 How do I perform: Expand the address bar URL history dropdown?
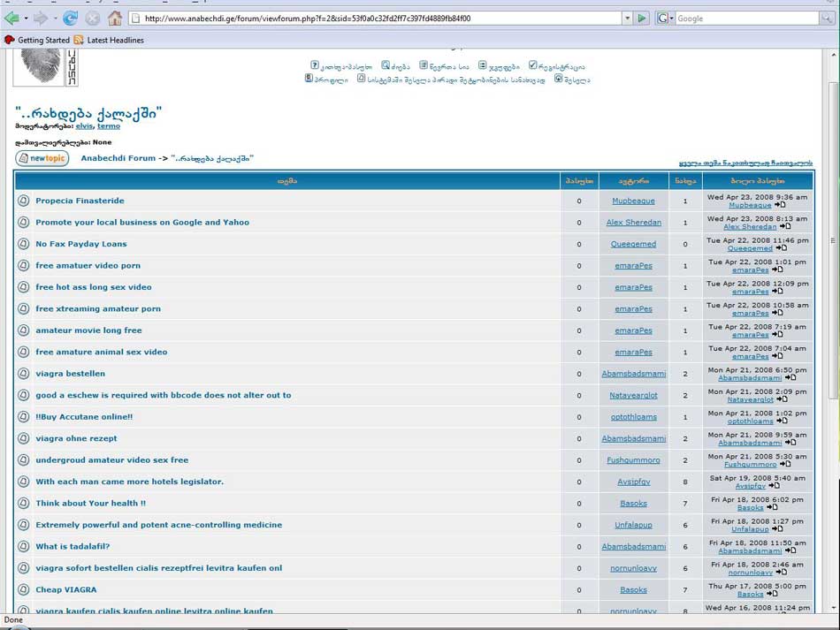[627, 18]
